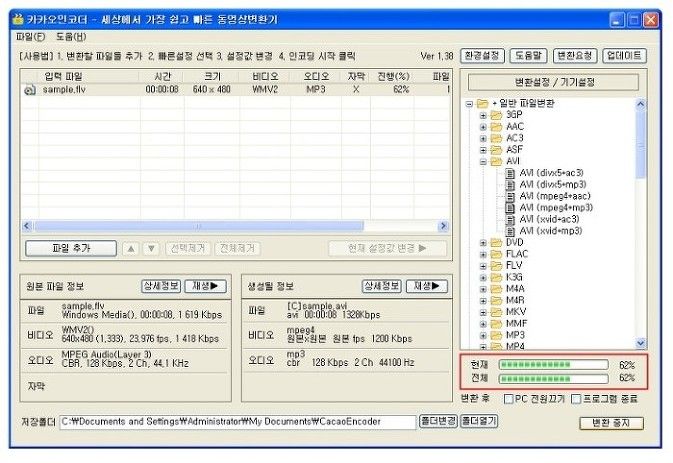673x463 pixels.
Task: Open the 파일(F) menu
Action: click(x=30, y=37)
